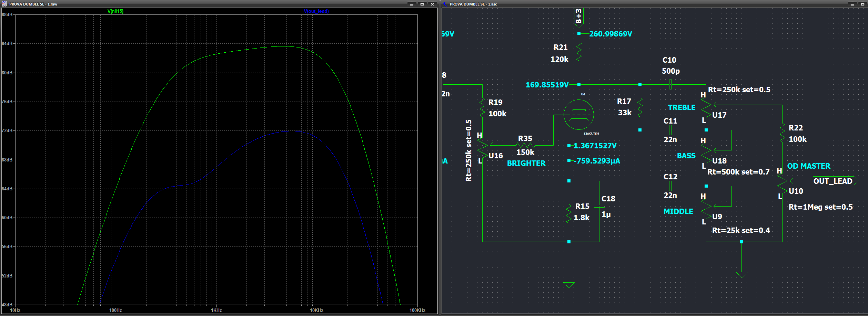The image size is (868, 316).
Task: Select the R35 150k resistor symbol
Action: pos(525,145)
